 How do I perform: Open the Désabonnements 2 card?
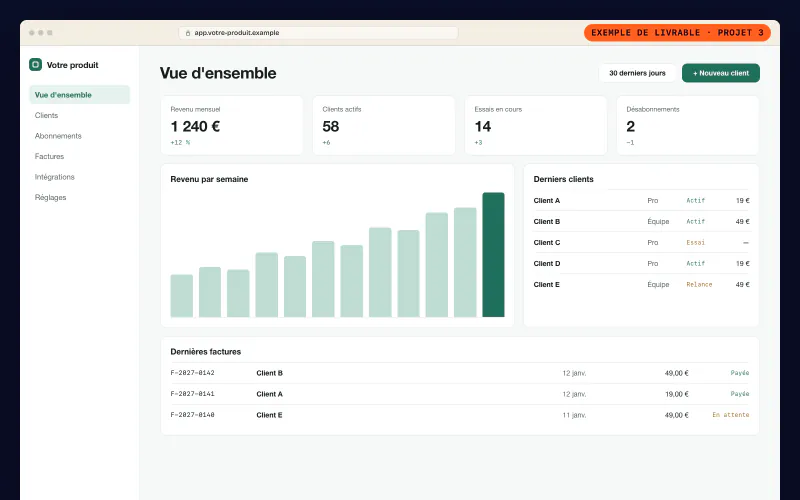[x=688, y=126]
